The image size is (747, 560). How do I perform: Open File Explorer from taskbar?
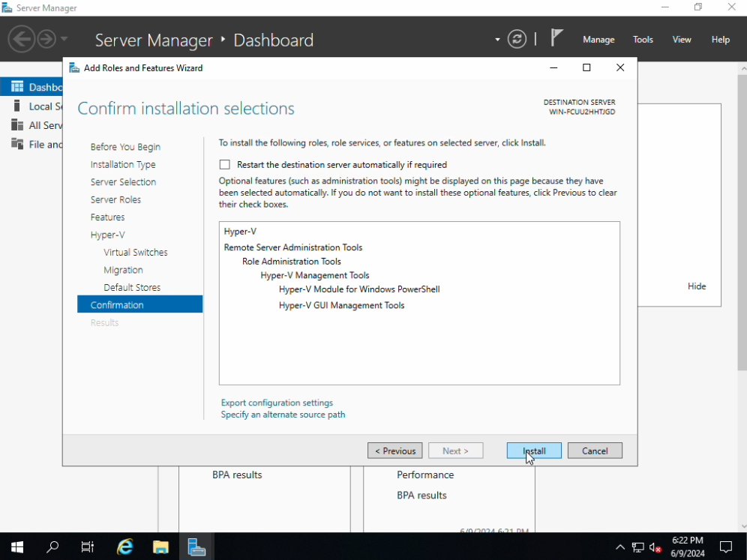pyautogui.click(x=160, y=547)
